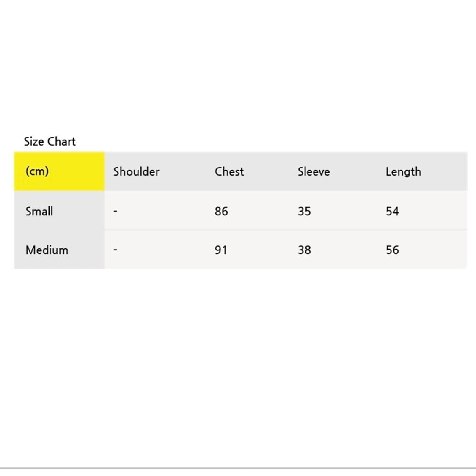
Task: Click the Small shoulder dash cell
Action: click(x=116, y=211)
